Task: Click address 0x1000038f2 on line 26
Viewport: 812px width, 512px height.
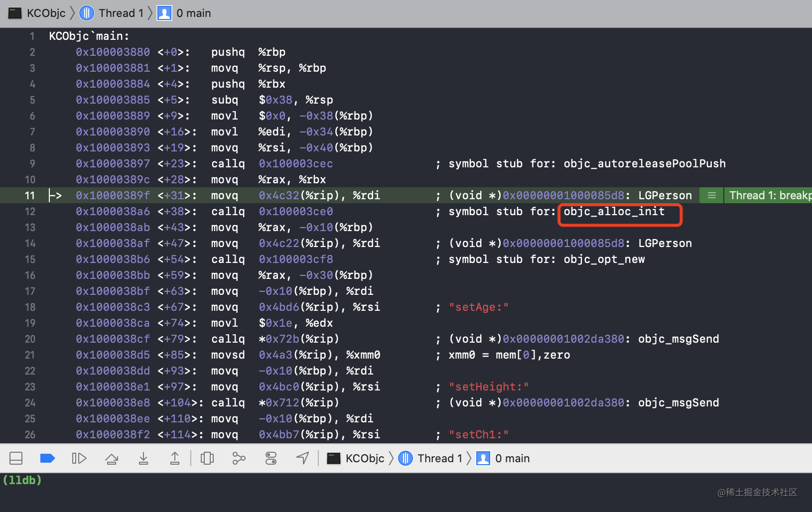Action: tap(113, 434)
